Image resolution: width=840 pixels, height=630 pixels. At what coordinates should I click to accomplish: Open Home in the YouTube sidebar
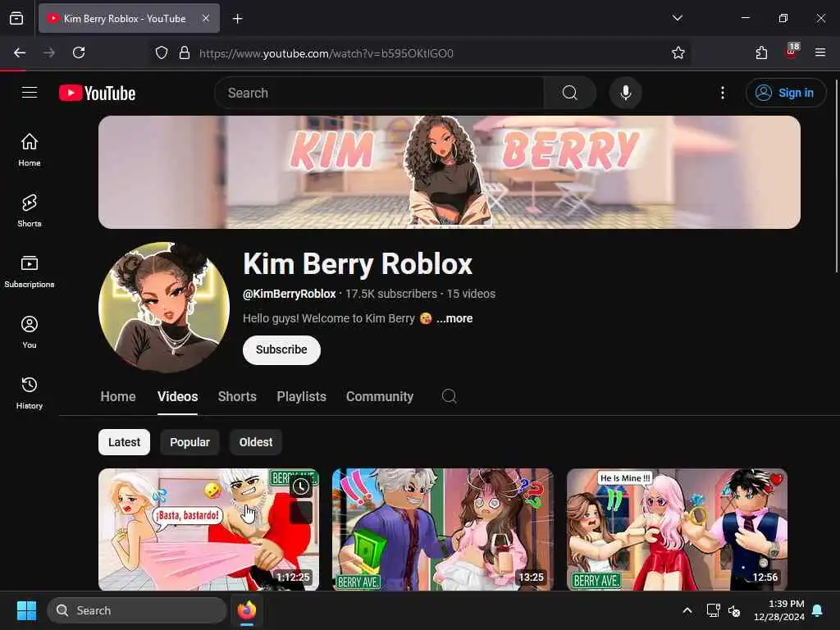coord(30,149)
